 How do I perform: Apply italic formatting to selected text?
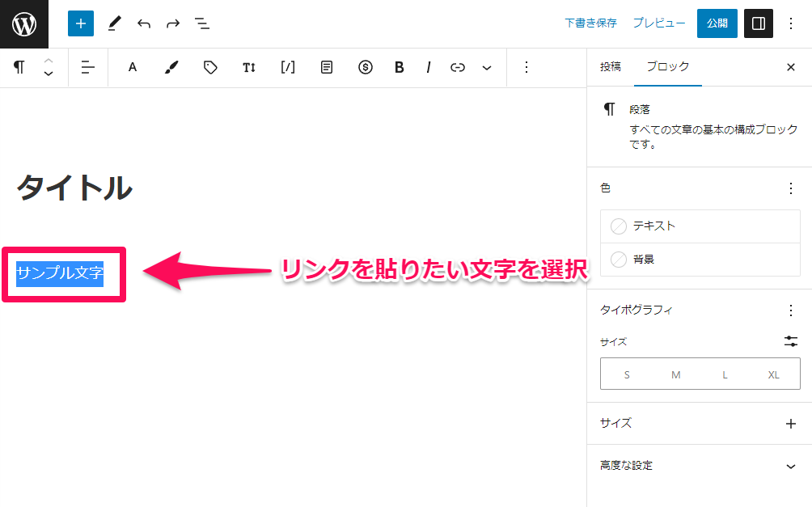coord(428,68)
